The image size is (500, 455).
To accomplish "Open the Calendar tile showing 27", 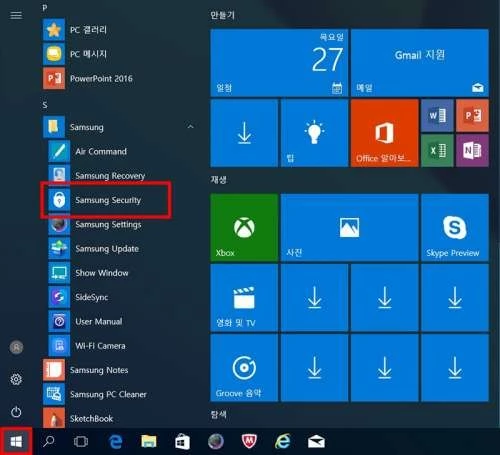I will (x=279, y=63).
